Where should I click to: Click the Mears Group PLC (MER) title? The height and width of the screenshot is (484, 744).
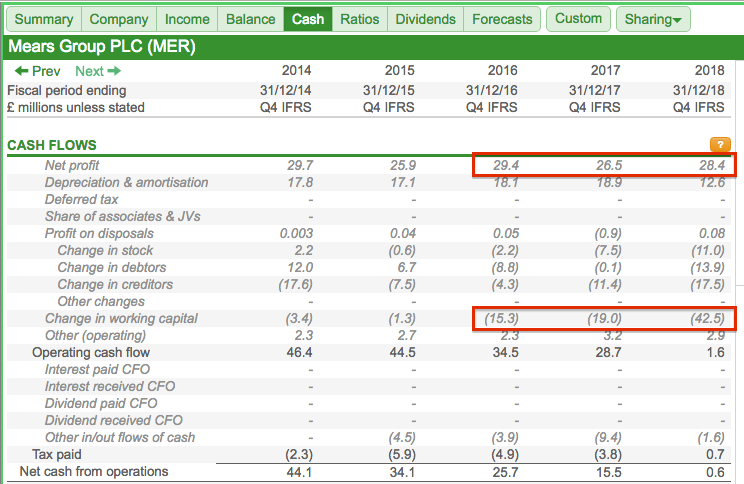point(102,47)
